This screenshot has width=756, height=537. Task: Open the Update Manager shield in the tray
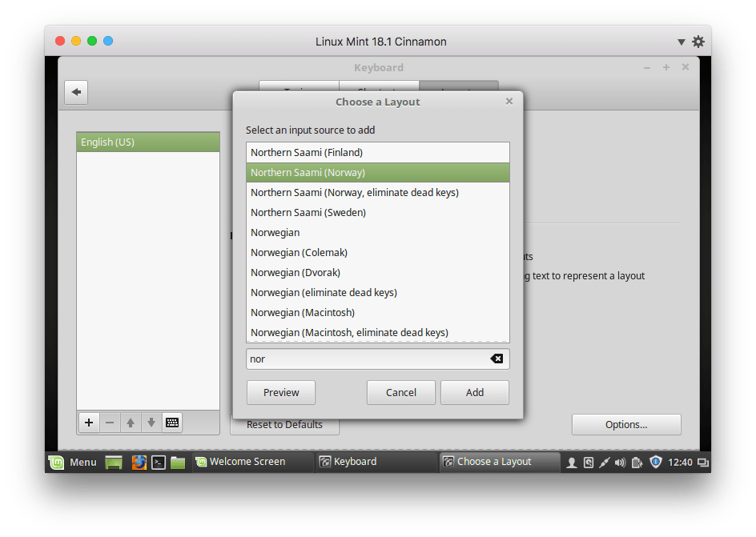click(655, 462)
